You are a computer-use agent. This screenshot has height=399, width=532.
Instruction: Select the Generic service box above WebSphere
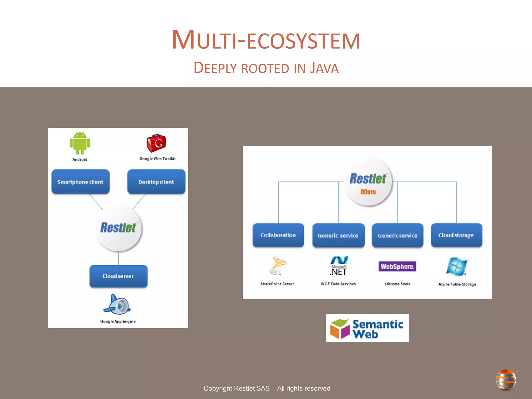[397, 235]
